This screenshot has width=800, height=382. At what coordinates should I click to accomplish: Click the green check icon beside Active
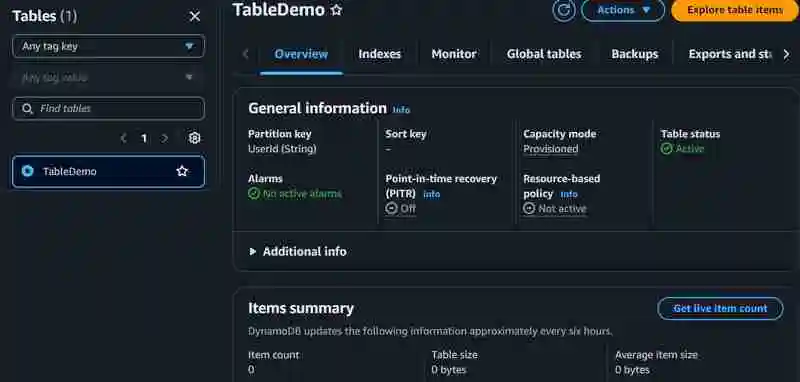tap(666, 149)
